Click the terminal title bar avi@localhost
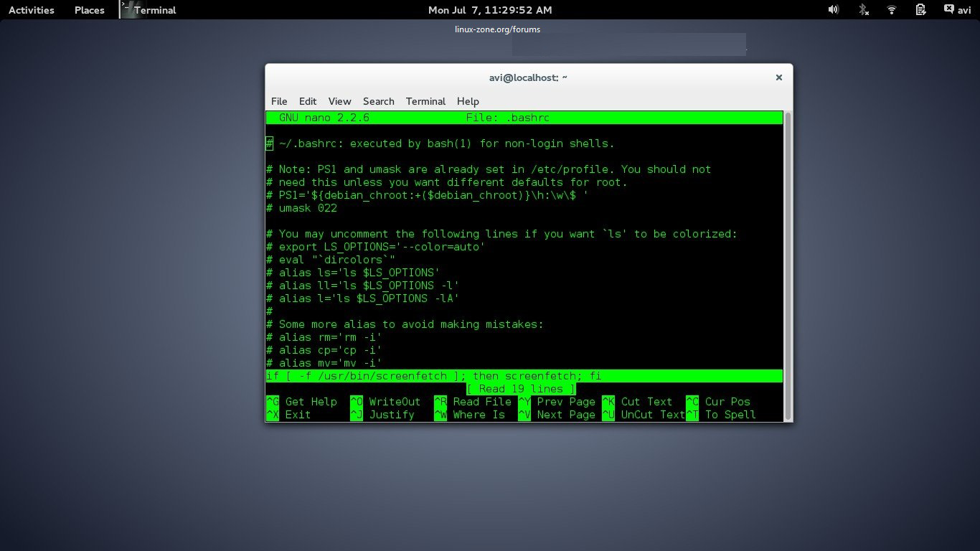980x551 pixels. point(528,77)
